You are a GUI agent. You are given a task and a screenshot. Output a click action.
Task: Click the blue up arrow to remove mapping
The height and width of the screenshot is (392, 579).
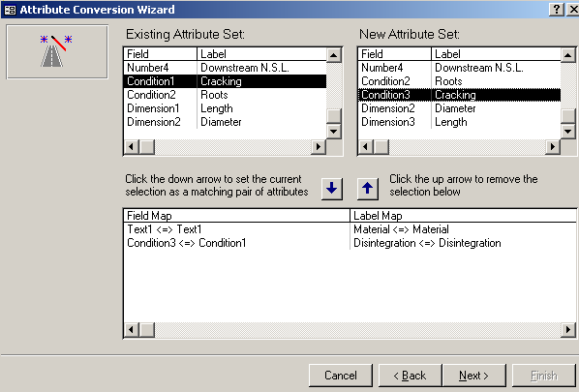pos(367,189)
